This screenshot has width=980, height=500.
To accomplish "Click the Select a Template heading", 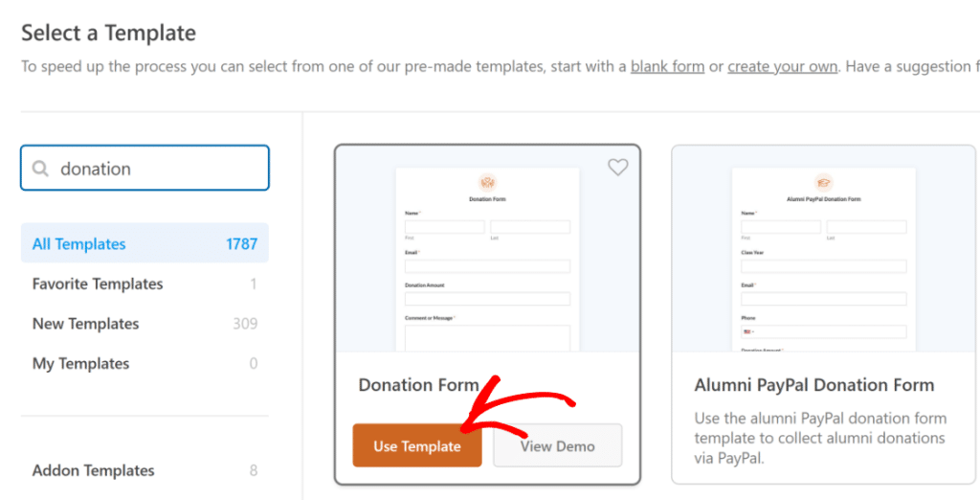I will coord(108,33).
